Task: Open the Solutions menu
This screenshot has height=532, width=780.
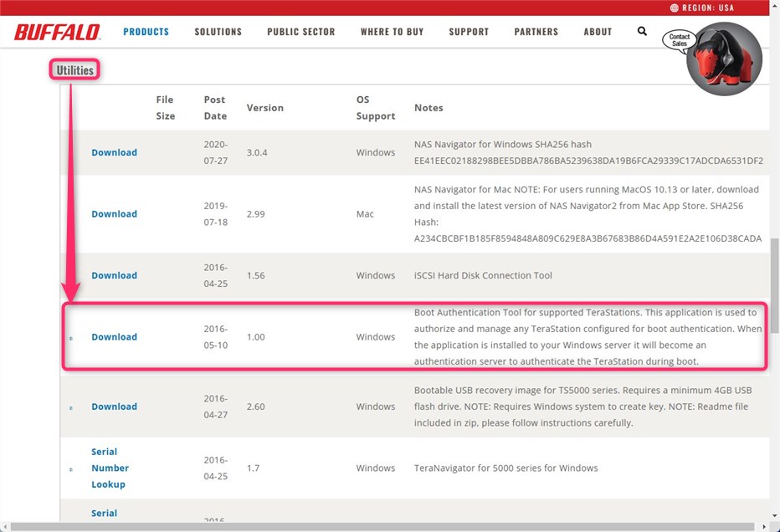Action: tap(218, 32)
